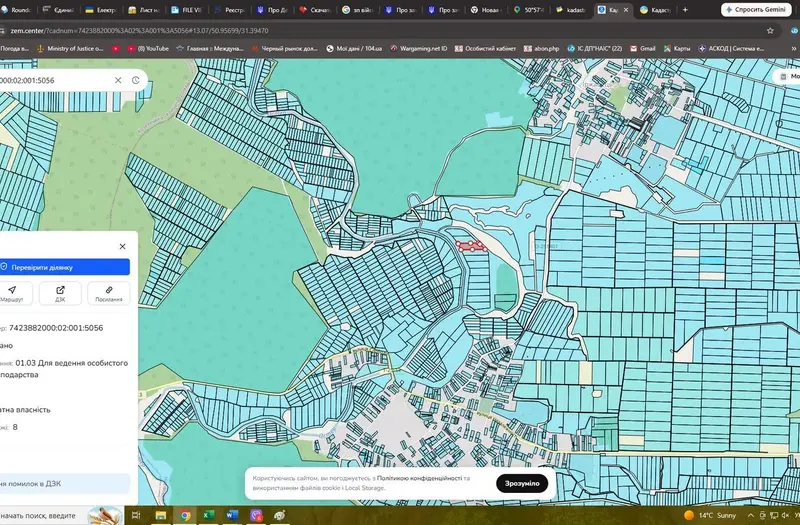
Task: Open 'Ministry of Justice' bookmark
Action: coord(70,48)
